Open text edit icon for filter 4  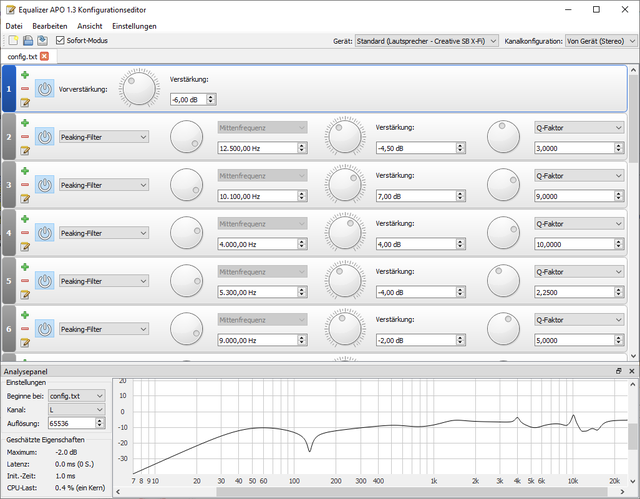pos(24,246)
